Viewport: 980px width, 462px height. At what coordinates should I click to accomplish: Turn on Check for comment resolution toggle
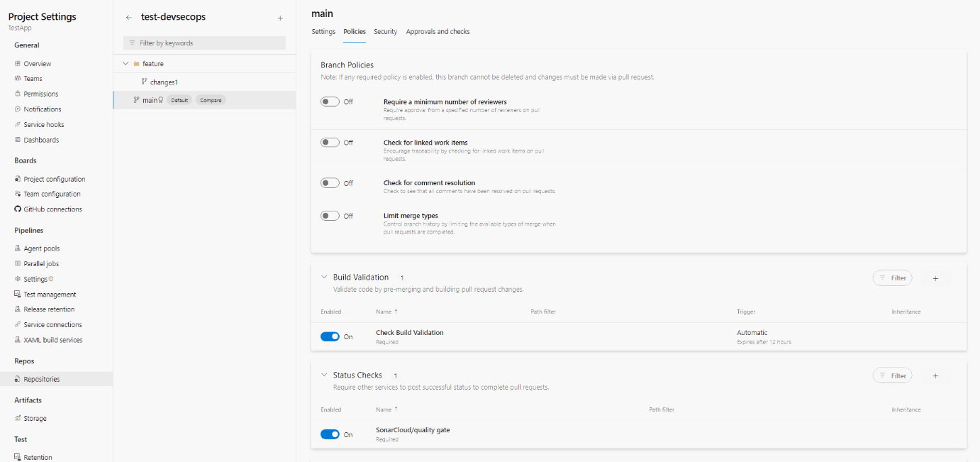tap(330, 183)
